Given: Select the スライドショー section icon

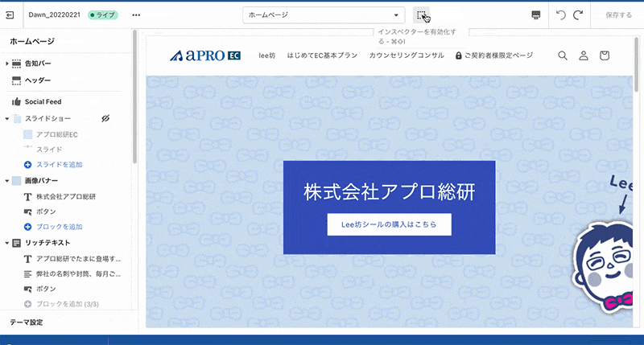Looking at the screenshot, I should point(17,118).
